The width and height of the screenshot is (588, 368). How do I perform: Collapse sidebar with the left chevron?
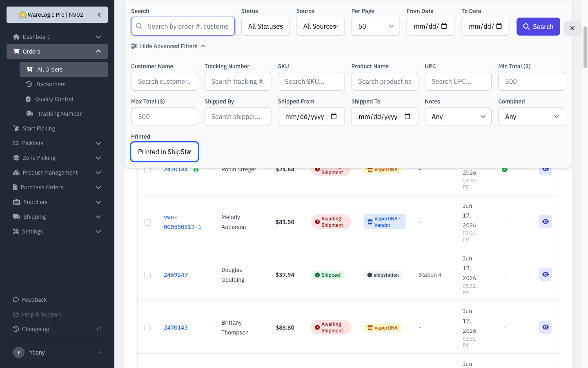pos(99,15)
